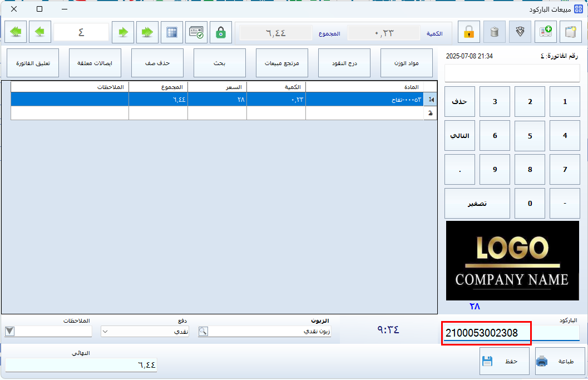Click the top المجموع total display ٦,٤٤

pyautogui.click(x=275, y=33)
